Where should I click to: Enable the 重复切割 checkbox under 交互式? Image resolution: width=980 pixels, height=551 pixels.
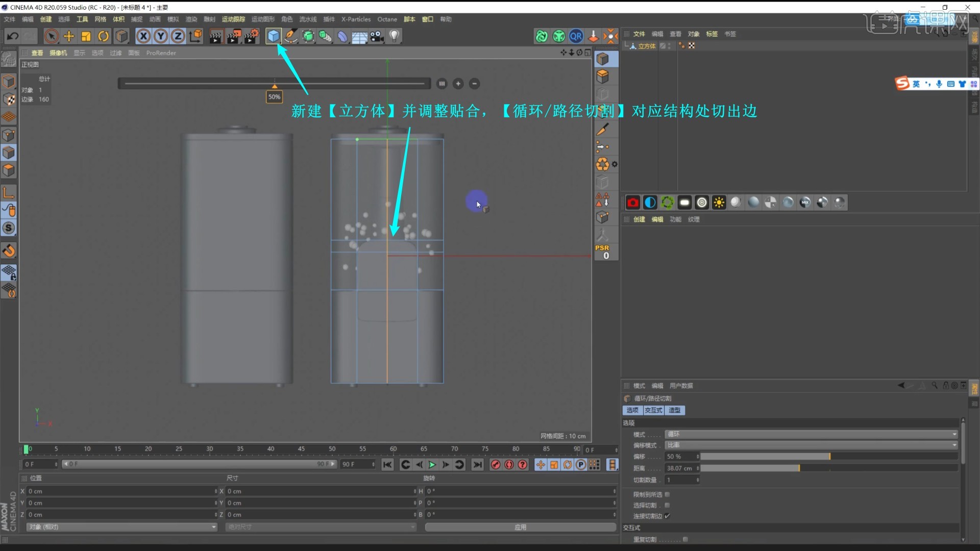tap(685, 539)
